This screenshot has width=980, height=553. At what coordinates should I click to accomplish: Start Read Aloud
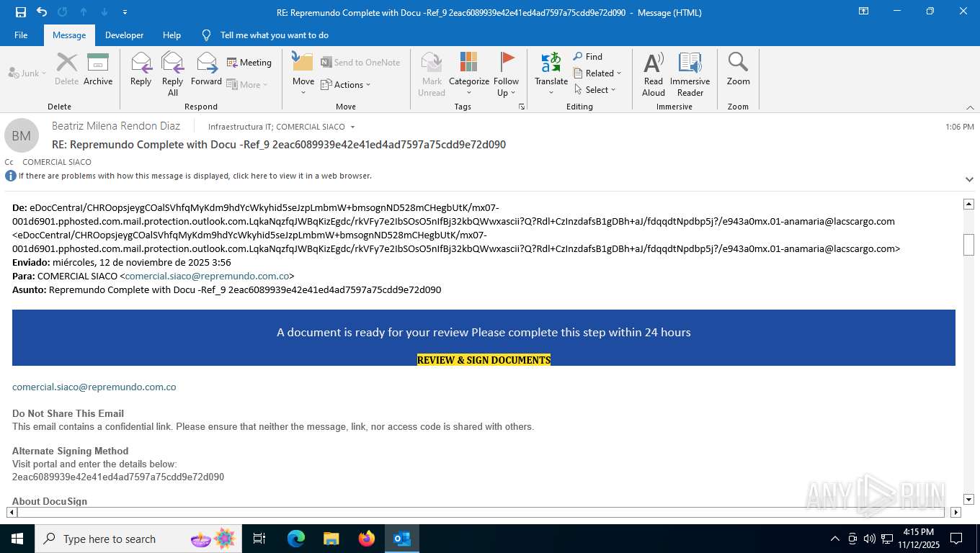pos(654,74)
